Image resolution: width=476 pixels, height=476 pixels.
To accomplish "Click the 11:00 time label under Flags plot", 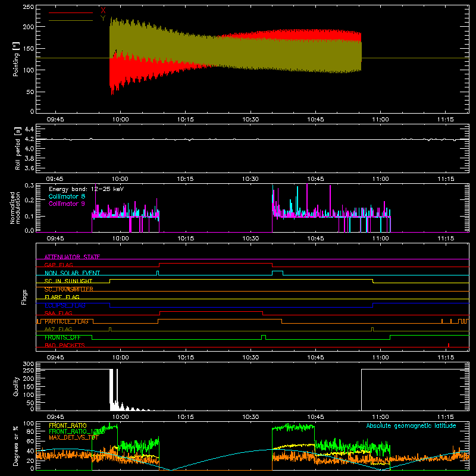I will [380, 358].
